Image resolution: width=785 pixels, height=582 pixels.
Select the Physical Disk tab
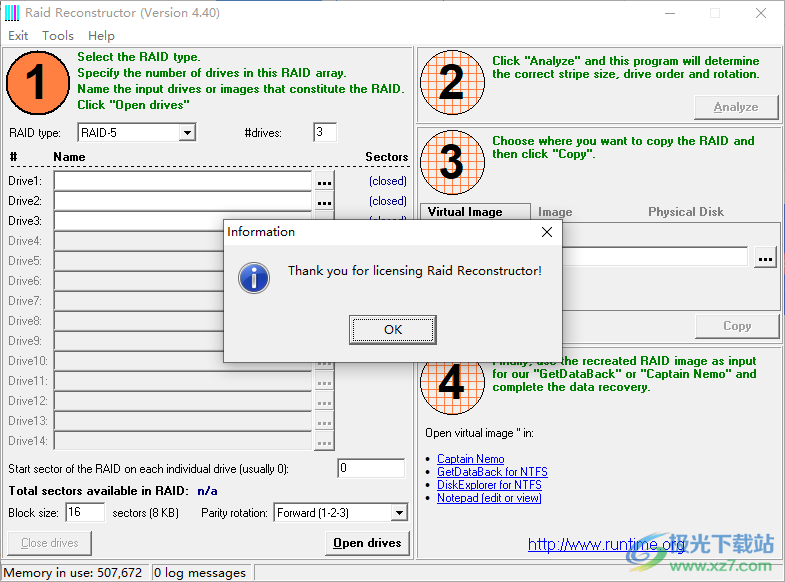click(685, 212)
